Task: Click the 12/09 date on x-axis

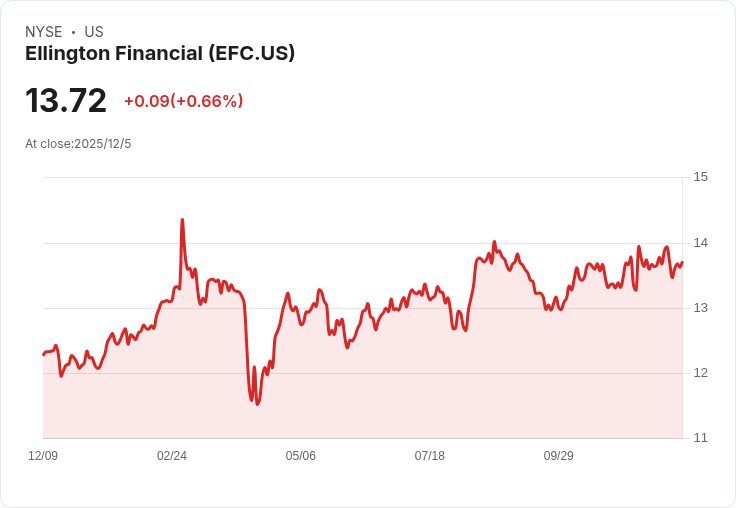Action: pyautogui.click(x=43, y=456)
